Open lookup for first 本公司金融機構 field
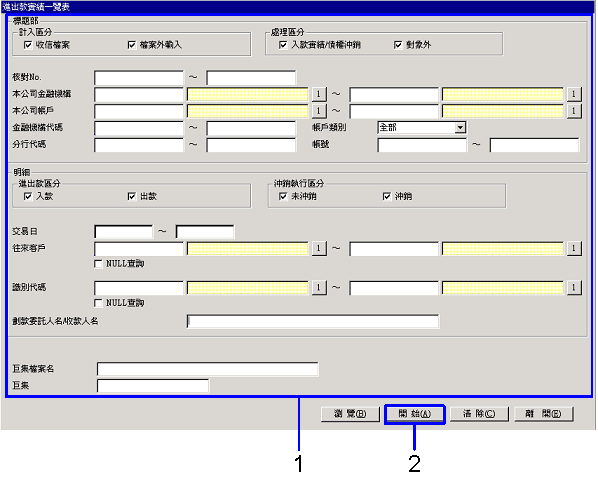The image size is (598, 479). click(x=319, y=94)
